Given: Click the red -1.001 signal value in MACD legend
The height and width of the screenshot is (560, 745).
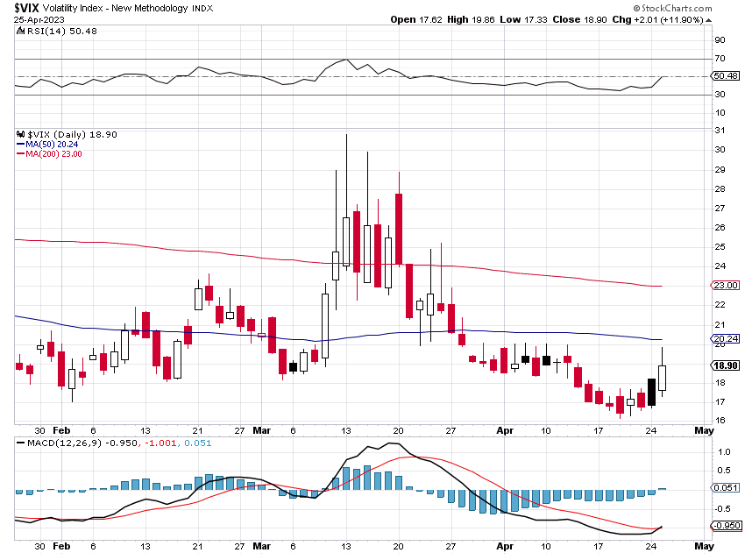Looking at the screenshot, I should point(160,443).
